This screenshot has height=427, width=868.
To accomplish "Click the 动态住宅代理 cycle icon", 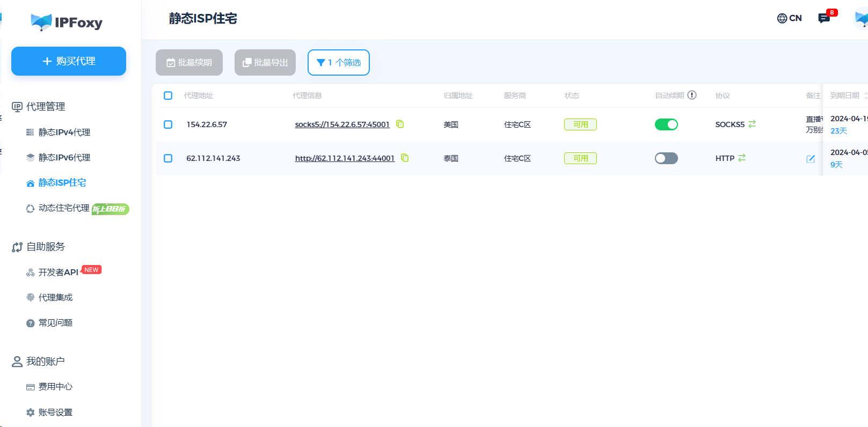I will tap(30, 209).
